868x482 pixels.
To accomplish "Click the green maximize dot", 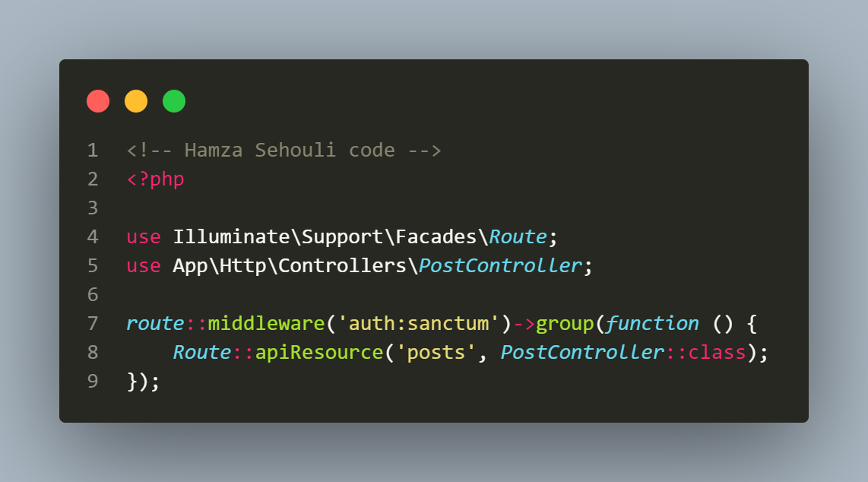I will click(174, 101).
